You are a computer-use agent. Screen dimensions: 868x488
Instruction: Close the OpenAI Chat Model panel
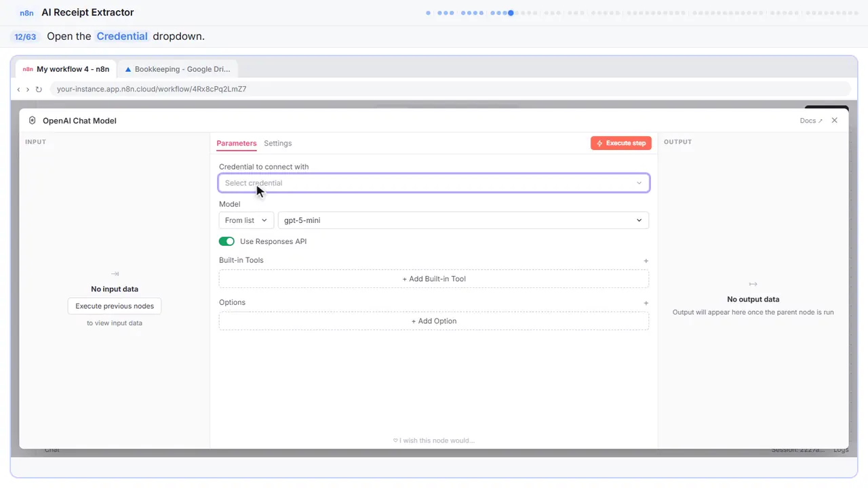coord(835,121)
